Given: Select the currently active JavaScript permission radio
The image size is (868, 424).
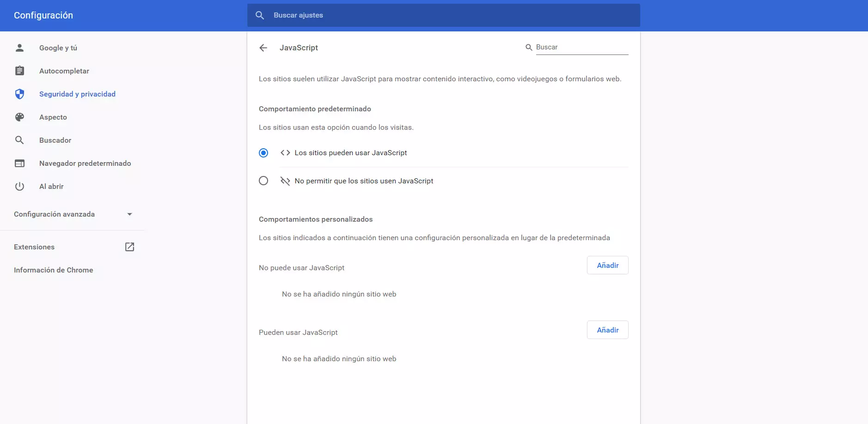Looking at the screenshot, I should (263, 152).
